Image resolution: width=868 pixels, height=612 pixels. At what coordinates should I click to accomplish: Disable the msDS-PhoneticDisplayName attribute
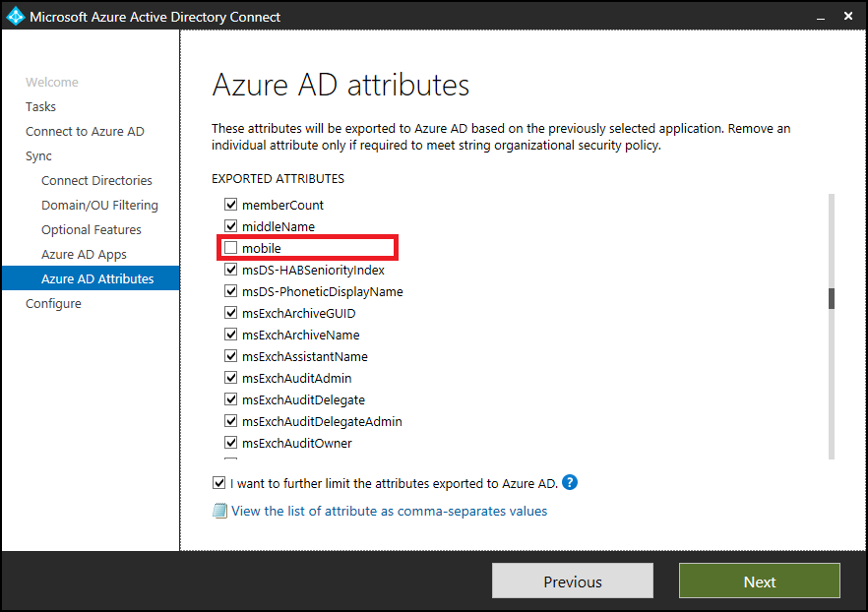230,291
